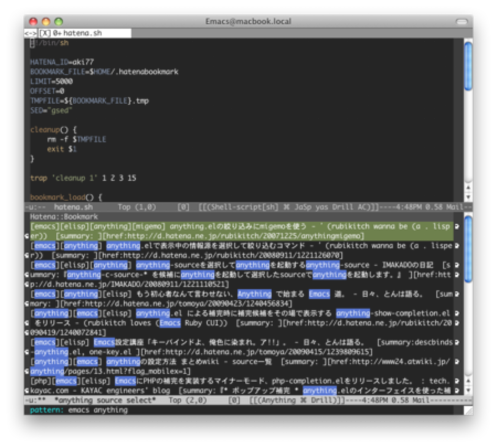Click the upper pane blue scrollbar thumb
Viewport: 497px width, 448px height.
pos(468,67)
